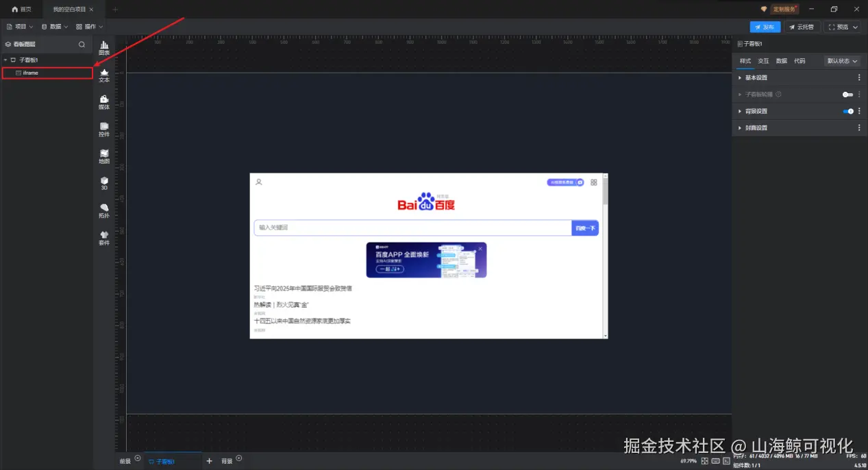Close the 我的空白项目 tab
The height and width of the screenshot is (470, 868).
pos(92,9)
